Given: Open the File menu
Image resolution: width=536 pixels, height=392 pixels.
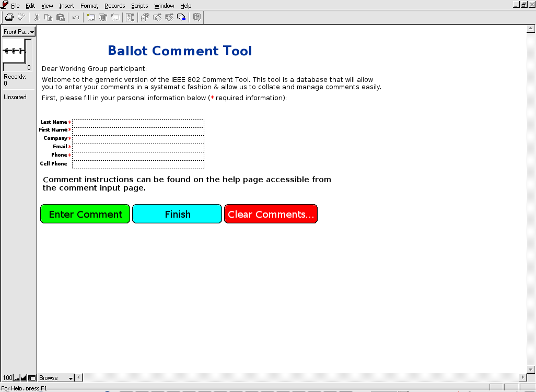Looking at the screenshot, I should pos(15,6).
